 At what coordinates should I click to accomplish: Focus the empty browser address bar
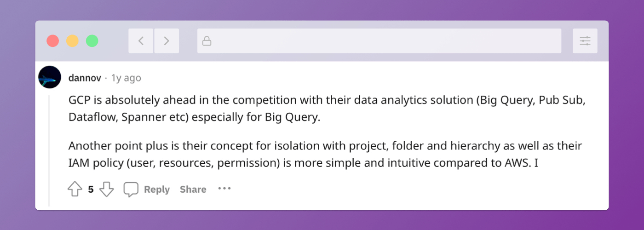[x=379, y=41]
